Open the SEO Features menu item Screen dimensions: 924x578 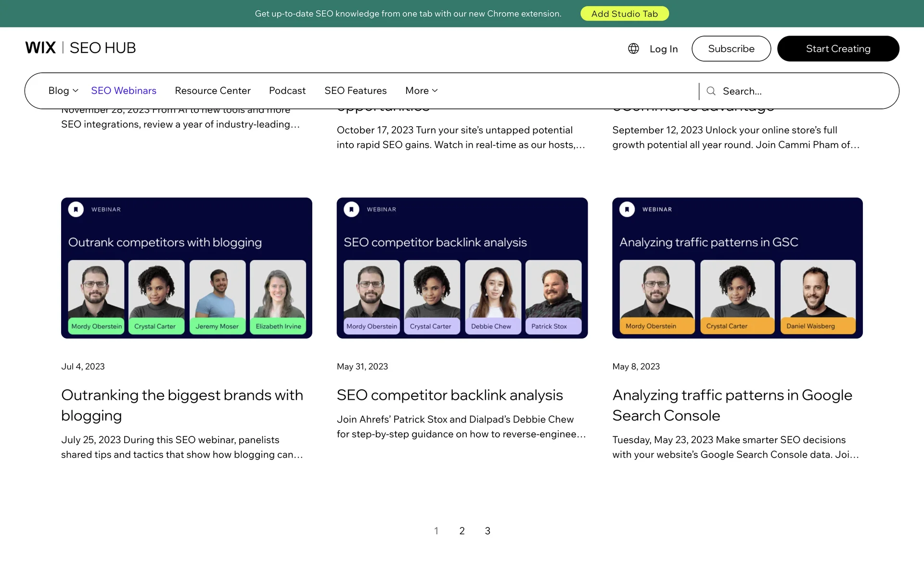(x=355, y=91)
